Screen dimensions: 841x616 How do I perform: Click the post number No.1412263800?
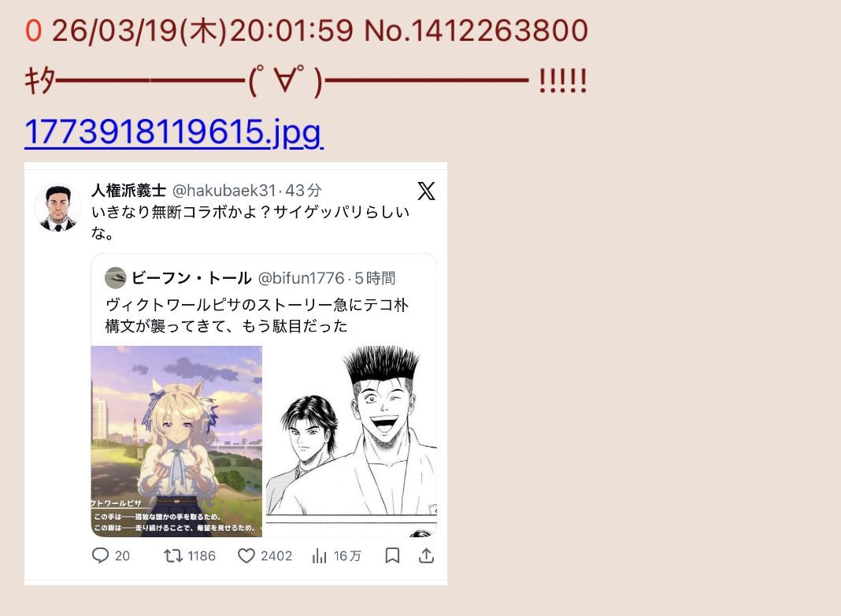point(476,31)
